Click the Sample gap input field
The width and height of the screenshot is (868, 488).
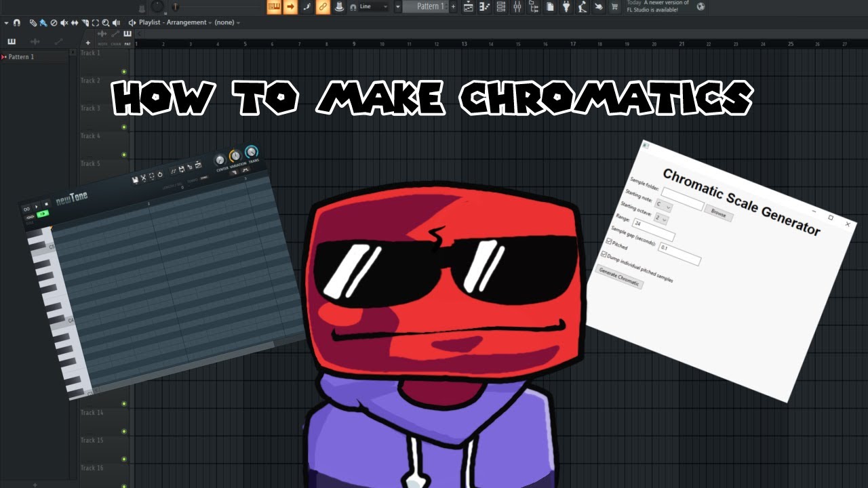[679, 253]
